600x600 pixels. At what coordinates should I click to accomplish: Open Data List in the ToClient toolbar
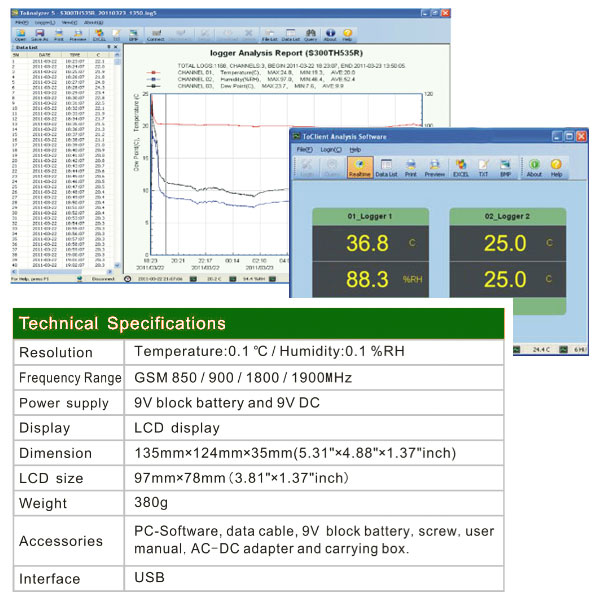point(386,167)
